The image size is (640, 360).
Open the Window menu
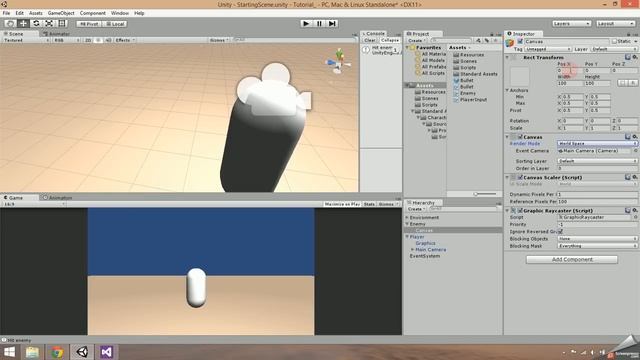click(x=120, y=13)
